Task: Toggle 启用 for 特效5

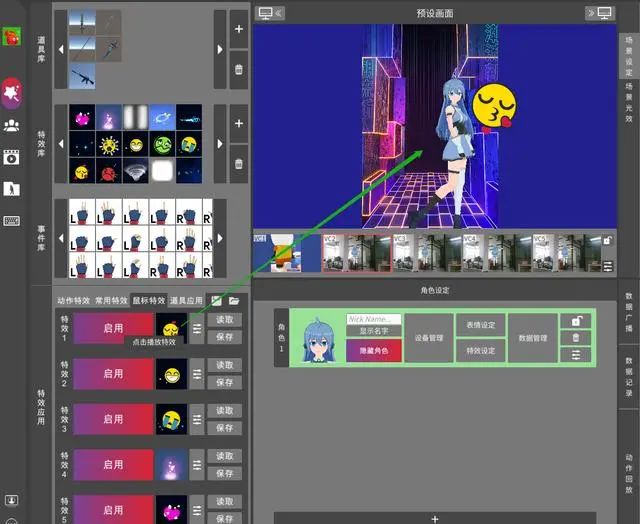Action: click(x=113, y=509)
